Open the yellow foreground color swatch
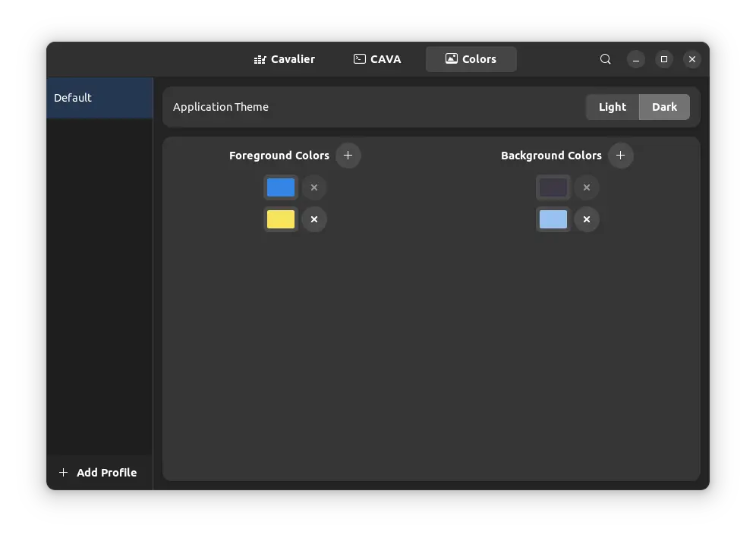Image resolution: width=756 pixels, height=541 pixels. pyautogui.click(x=281, y=219)
